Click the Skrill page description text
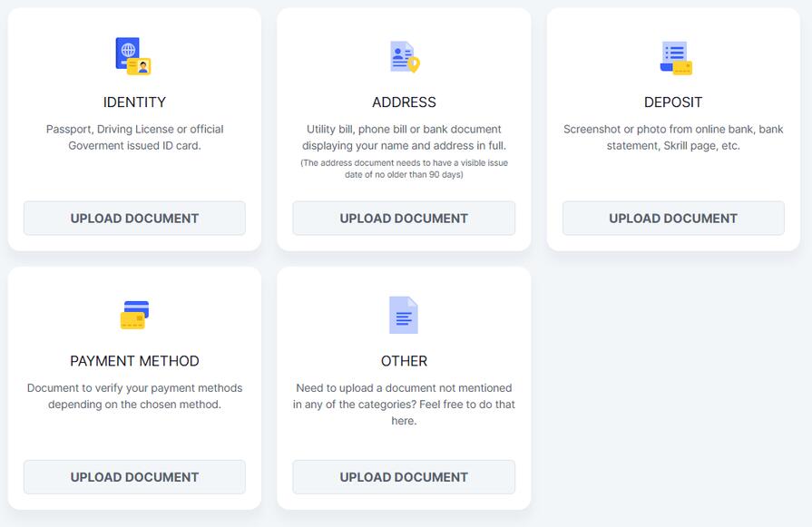Screen dimensions: 812x527 point(672,138)
